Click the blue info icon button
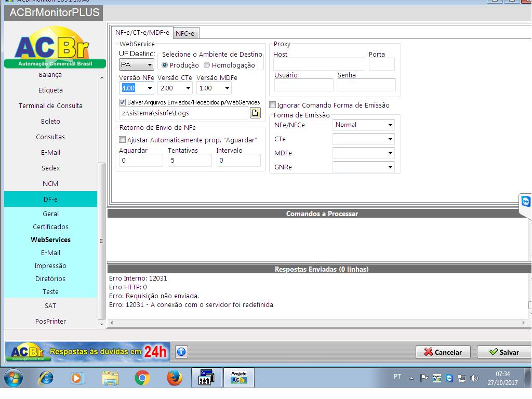 [181, 352]
